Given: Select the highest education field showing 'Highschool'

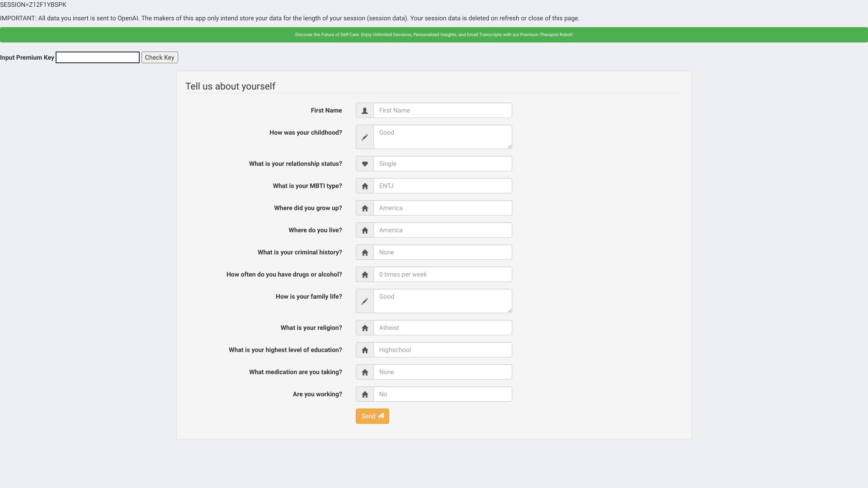Looking at the screenshot, I should pyautogui.click(x=442, y=350).
